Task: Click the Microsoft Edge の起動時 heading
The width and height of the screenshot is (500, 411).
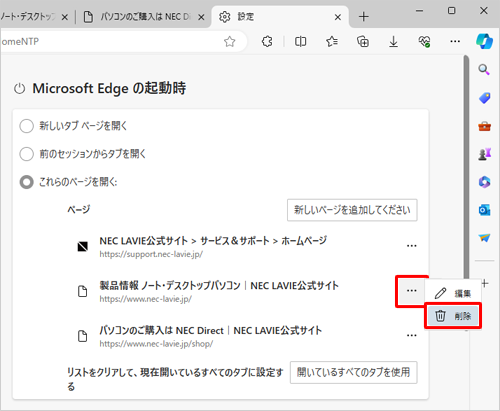Action: click(109, 88)
